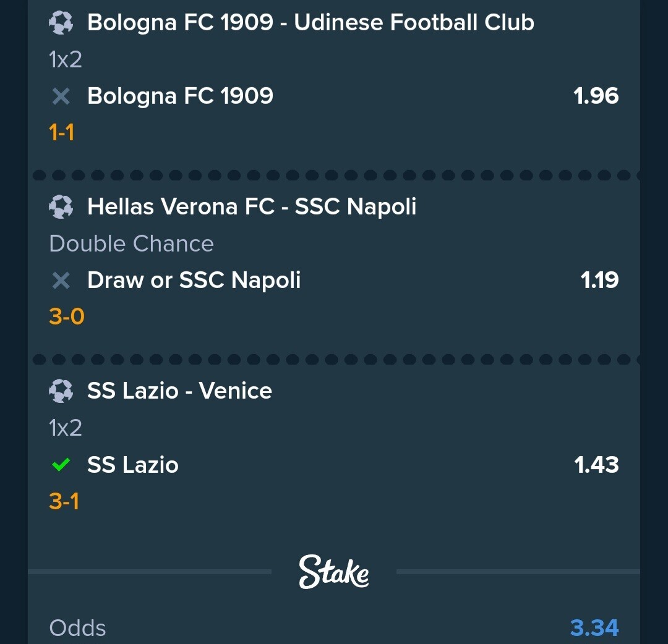Open the Hellas Verona FC - SSC Napoli match
Image resolution: width=668 pixels, height=644 pixels.
252,207
